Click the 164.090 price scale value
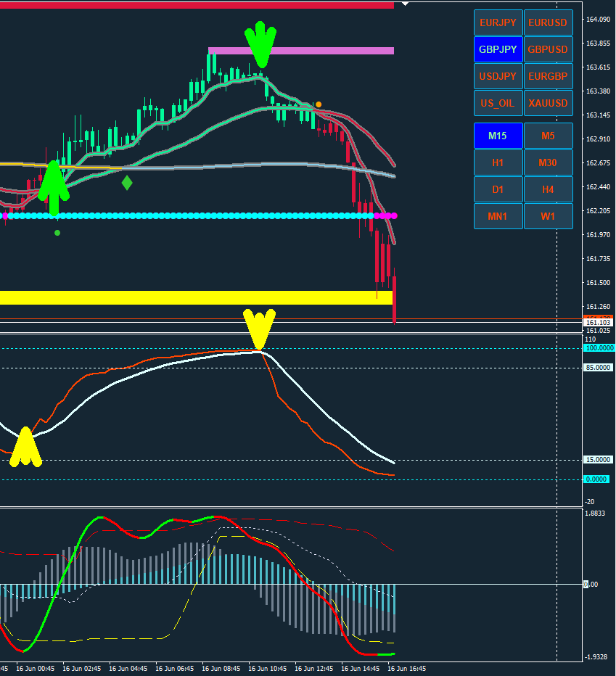This screenshot has height=676, width=616. (599, 20)
